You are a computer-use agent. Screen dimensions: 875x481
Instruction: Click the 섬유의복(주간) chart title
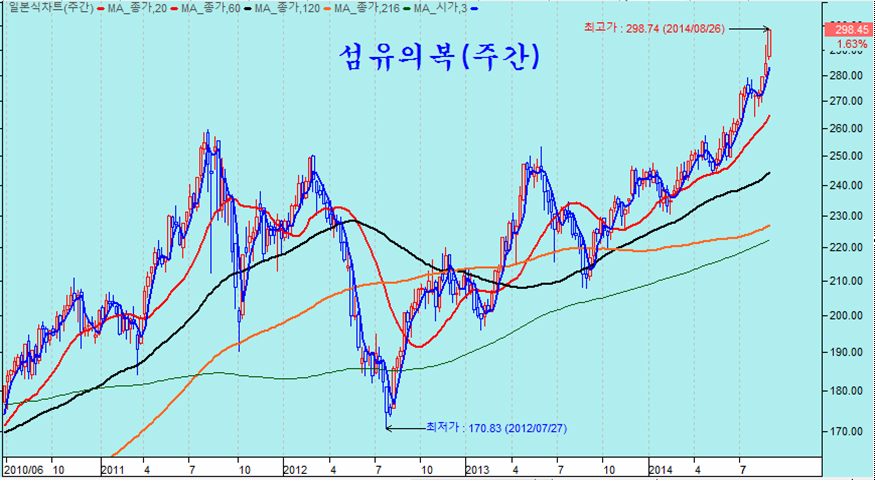click(x=436, y=56)
